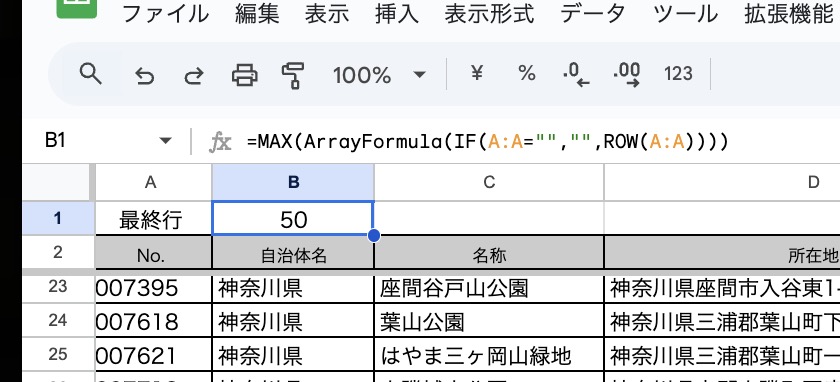Click the search menus magnifier icon
This screenshot has width=840, height=382.
(x=91, y=74)
